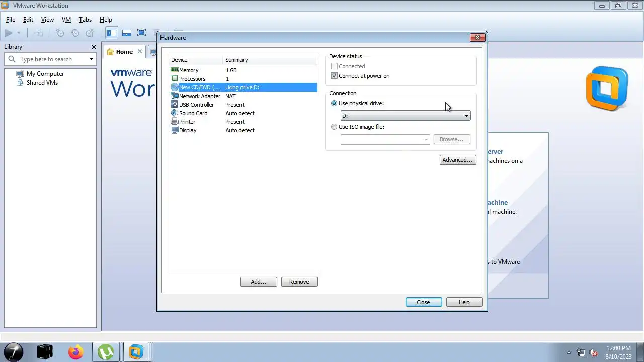Select the New CD/DVD device icon
Viewport: 644px width, 362px height.
[x=175, y=87]
